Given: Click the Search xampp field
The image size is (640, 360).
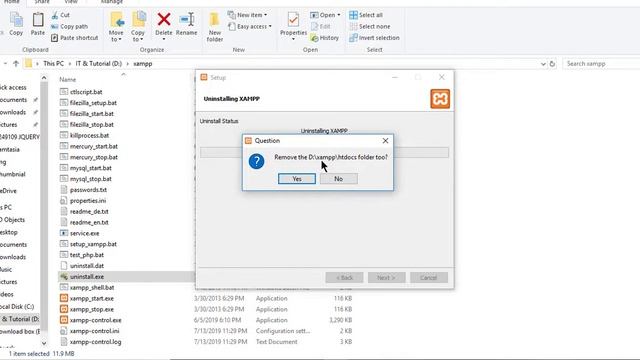Looking at the screenshot, I should click(x=601, y=64).
